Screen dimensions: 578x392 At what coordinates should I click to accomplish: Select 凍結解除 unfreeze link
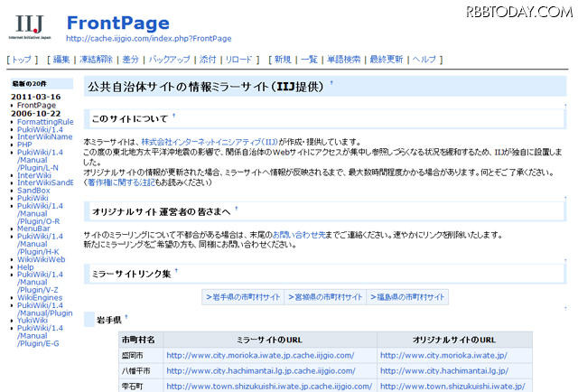tap(97, 60)
